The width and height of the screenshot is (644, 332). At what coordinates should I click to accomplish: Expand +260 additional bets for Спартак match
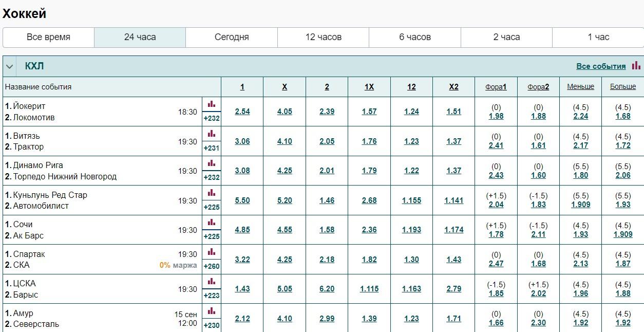(212, 266)
